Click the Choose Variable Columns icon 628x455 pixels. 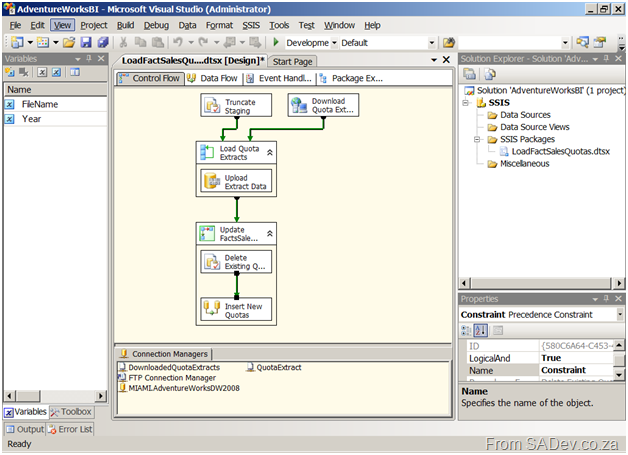click(75, 72)
